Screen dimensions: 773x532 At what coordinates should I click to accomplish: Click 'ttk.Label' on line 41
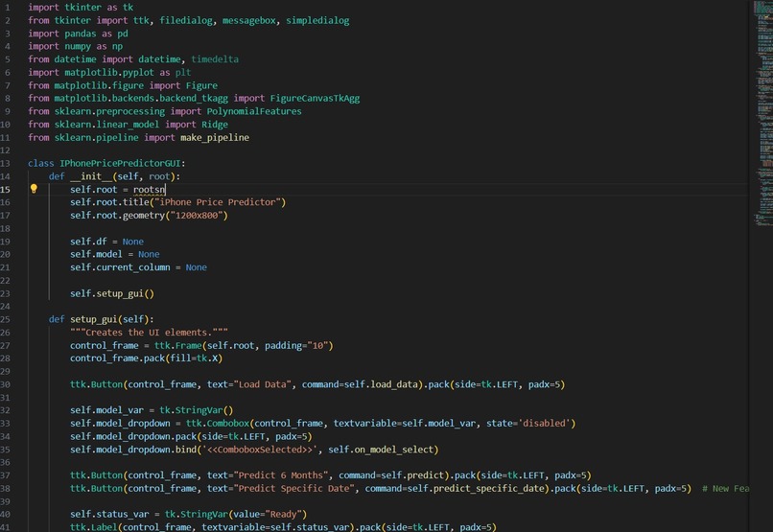(x=94, y=527)
